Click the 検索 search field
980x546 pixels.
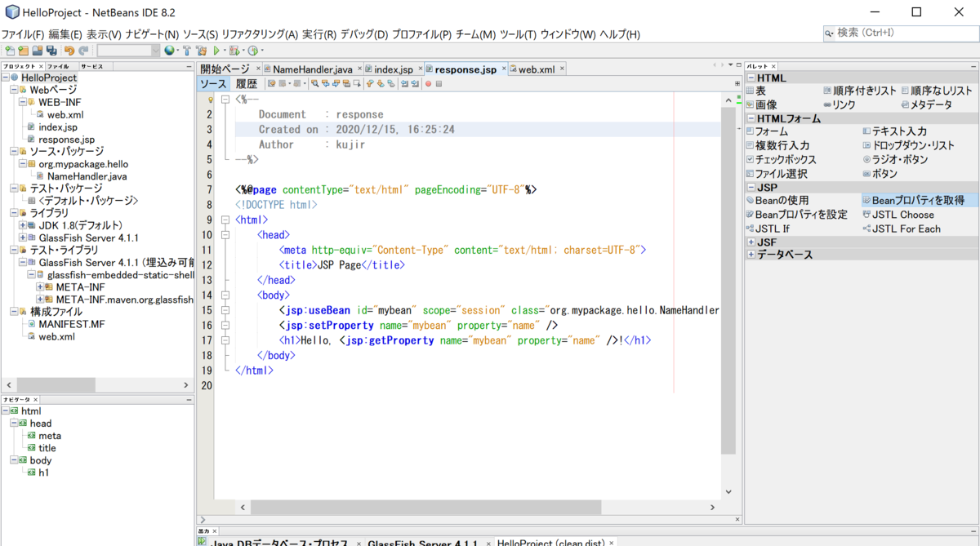click(x=901, y=33)
